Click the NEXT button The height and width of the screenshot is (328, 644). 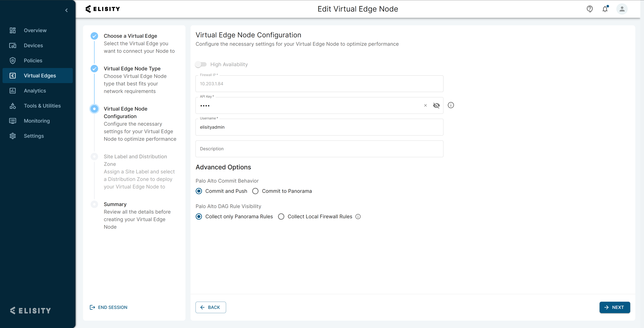(x=615, y=307)
